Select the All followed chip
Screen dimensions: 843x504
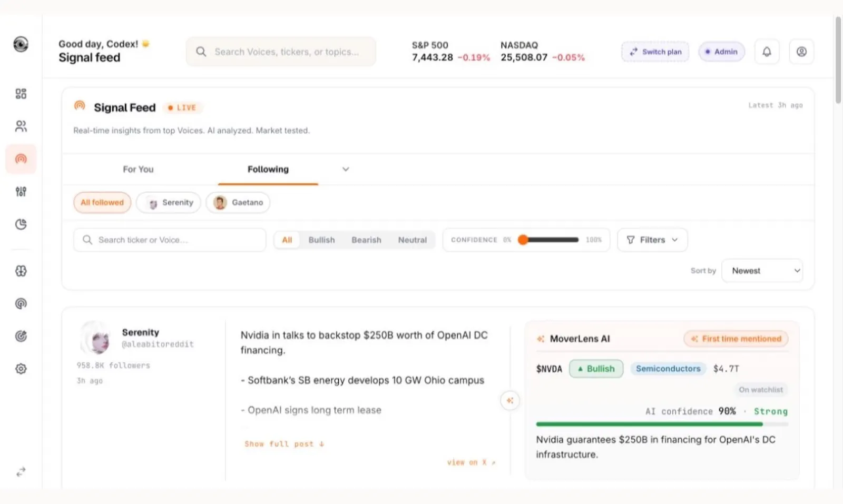[102, 203]
